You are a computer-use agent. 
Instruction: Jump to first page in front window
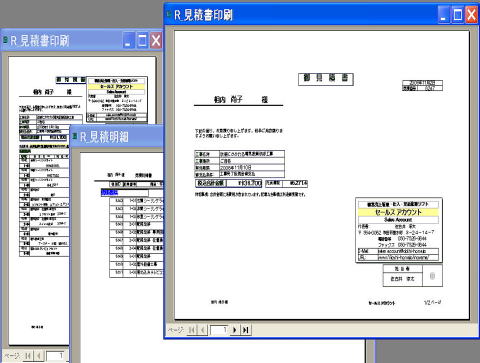[192, 330]
